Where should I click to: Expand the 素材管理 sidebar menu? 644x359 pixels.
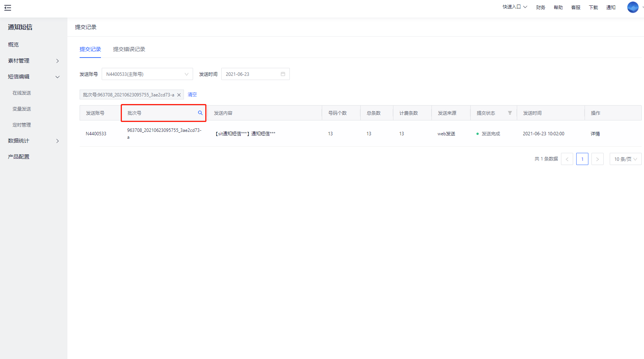tap(34, 61)
